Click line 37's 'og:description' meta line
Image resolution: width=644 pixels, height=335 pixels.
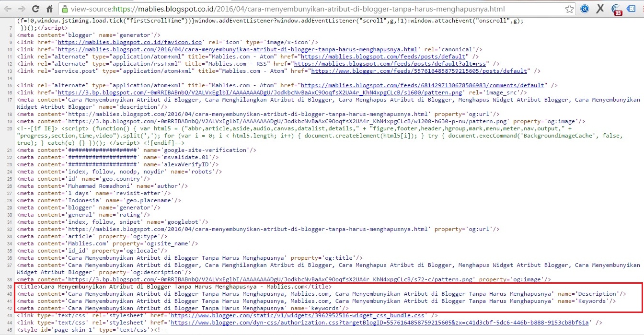(328, 268)
